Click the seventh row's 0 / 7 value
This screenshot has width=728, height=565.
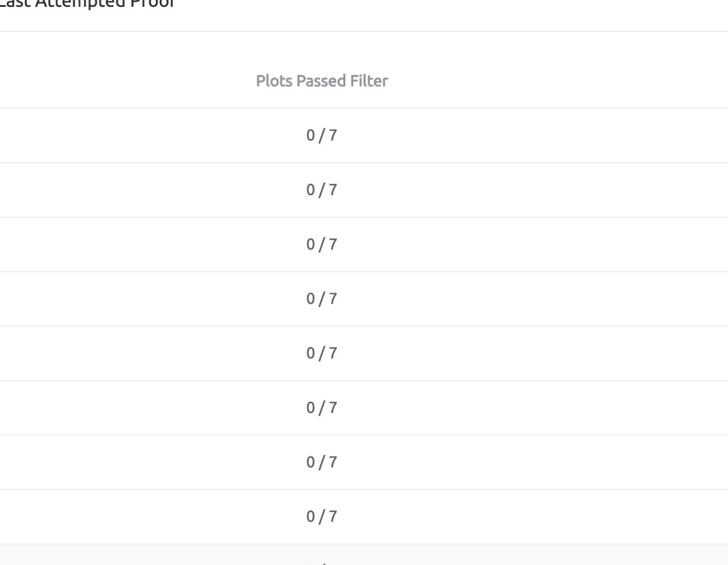point(322,462)
